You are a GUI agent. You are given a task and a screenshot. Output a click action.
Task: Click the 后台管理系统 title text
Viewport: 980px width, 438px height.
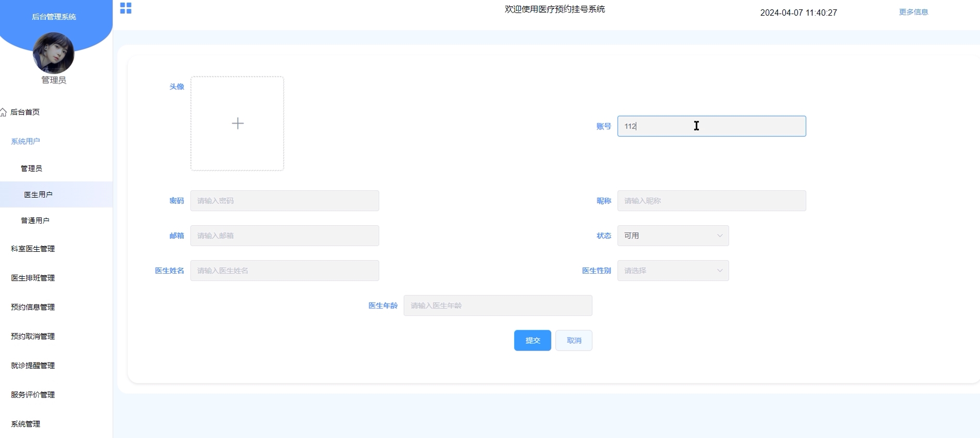(x=54, y=17)
